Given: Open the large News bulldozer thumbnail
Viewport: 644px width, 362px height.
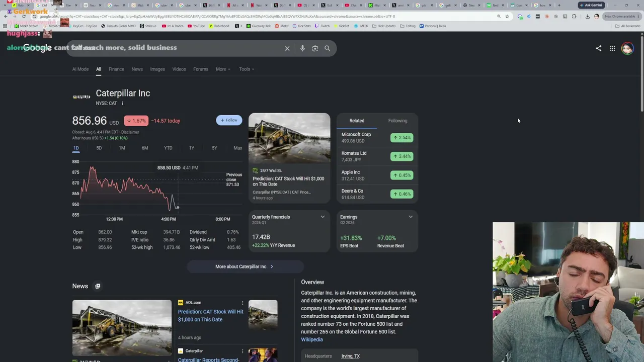Looking at the screenshot, I should (122, 328).
